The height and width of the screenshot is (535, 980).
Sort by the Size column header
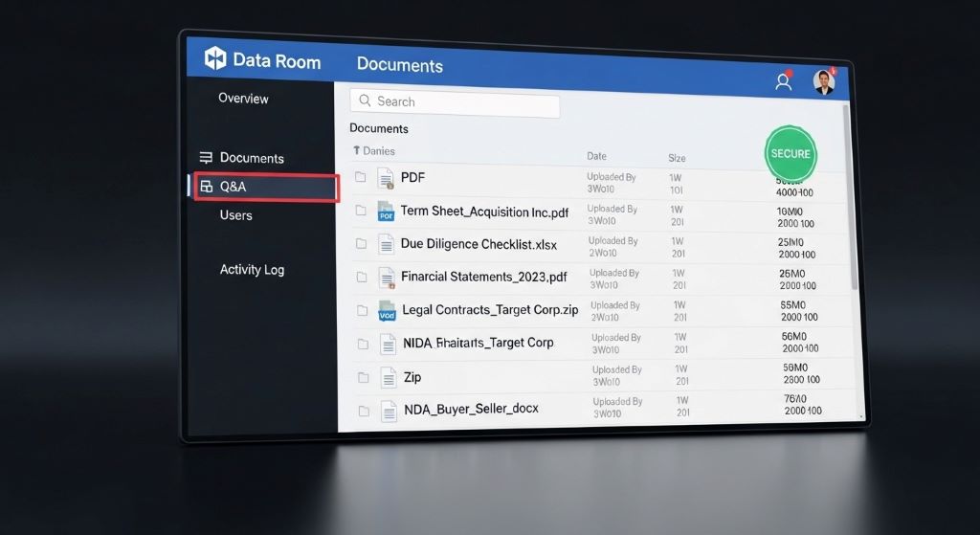pyautogui.click(x=677, y=158)
